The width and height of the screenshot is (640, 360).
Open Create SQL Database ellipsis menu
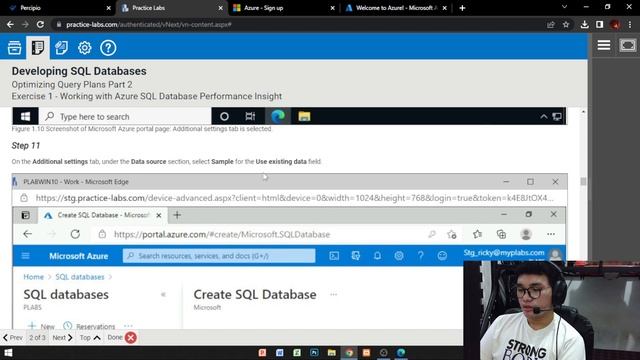(333, 295)
